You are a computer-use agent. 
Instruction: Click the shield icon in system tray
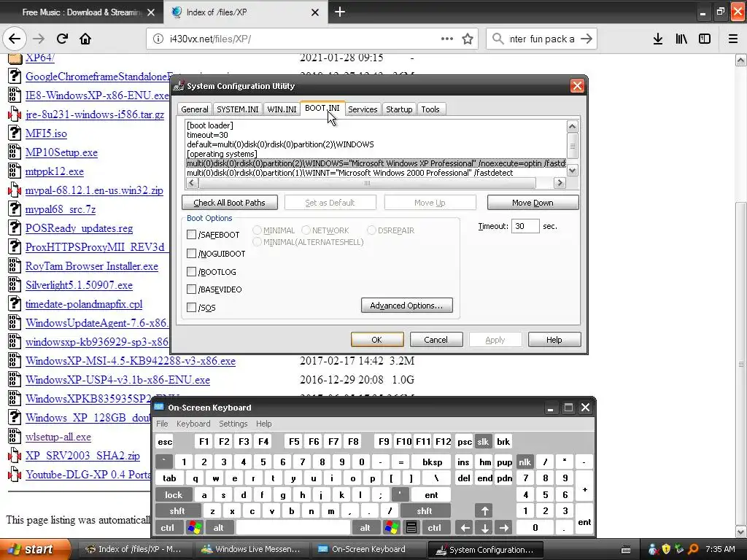point(666,549)
